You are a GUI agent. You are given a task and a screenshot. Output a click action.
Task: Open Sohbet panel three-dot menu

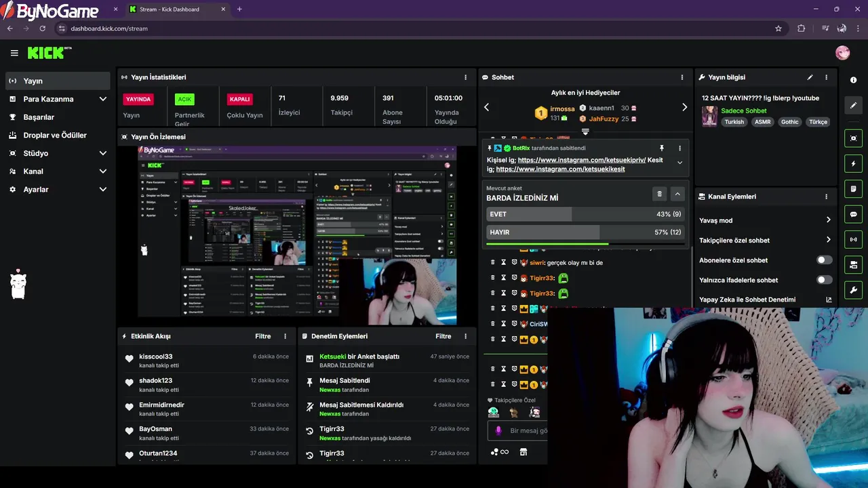coord(682,77)
